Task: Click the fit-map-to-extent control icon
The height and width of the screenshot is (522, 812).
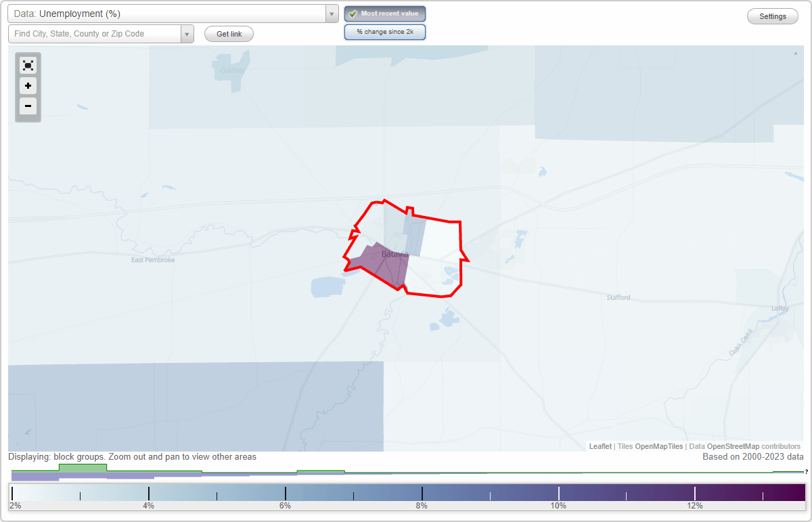Action: click(x=28, y=65)
